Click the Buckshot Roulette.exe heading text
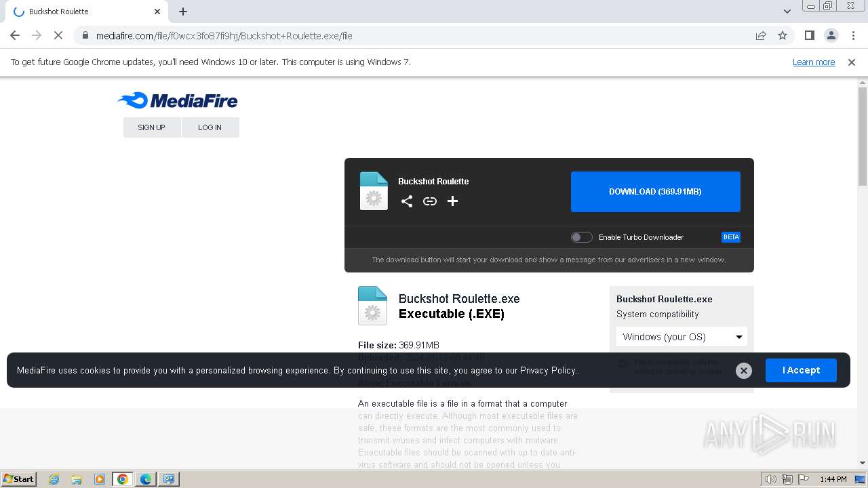The image size is (868, 488). point(459,299)
